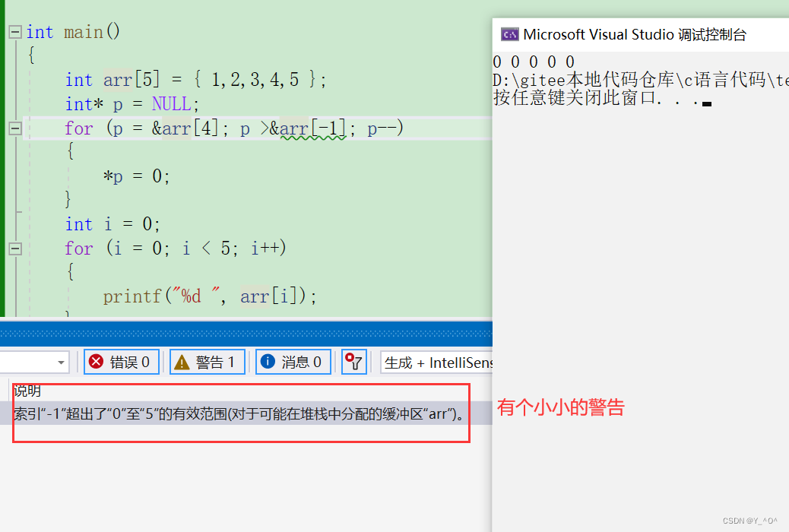
Task: Toggle the 消息 0 messages filter
Action: coord(293,362)
